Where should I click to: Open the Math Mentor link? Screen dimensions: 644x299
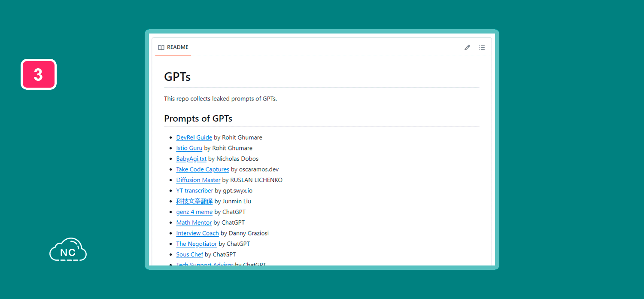194,223
